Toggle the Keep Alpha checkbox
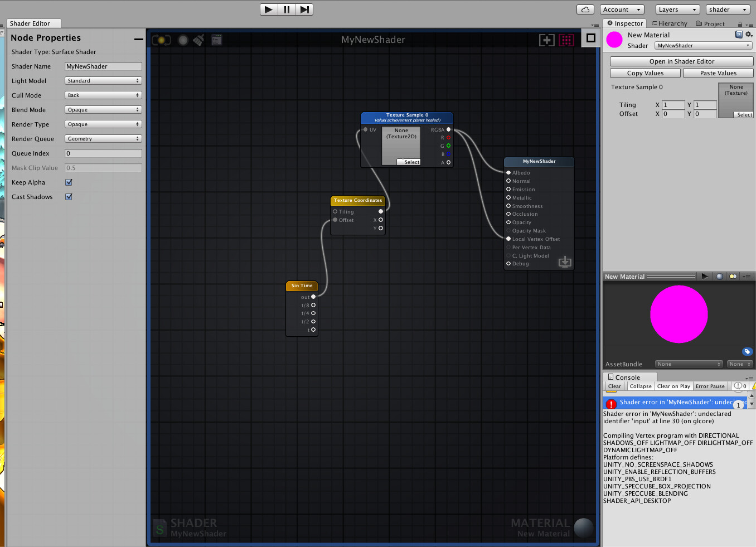Image resolution: width=756 pixels, height=547 pixels. pos(69,182)
